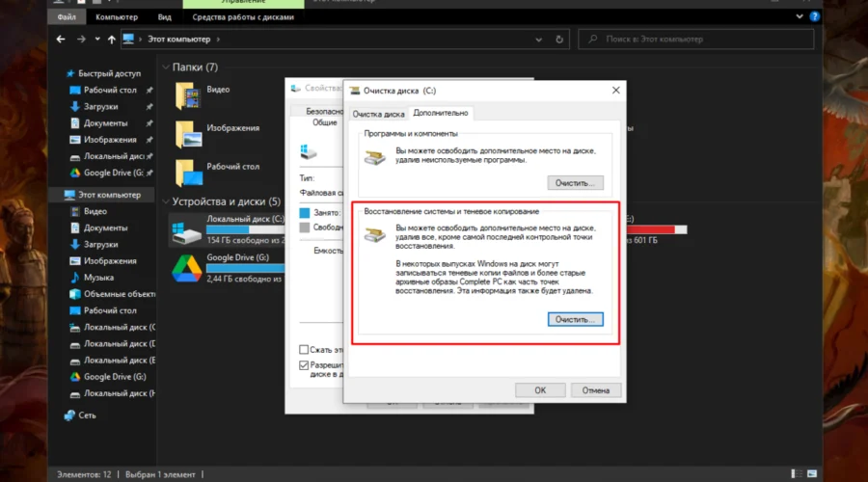Image resolution: width=868 pixels, height=482 pixels.
Task: Select Музыка in the navigation sidebar
Action: (x=98, y=278)
